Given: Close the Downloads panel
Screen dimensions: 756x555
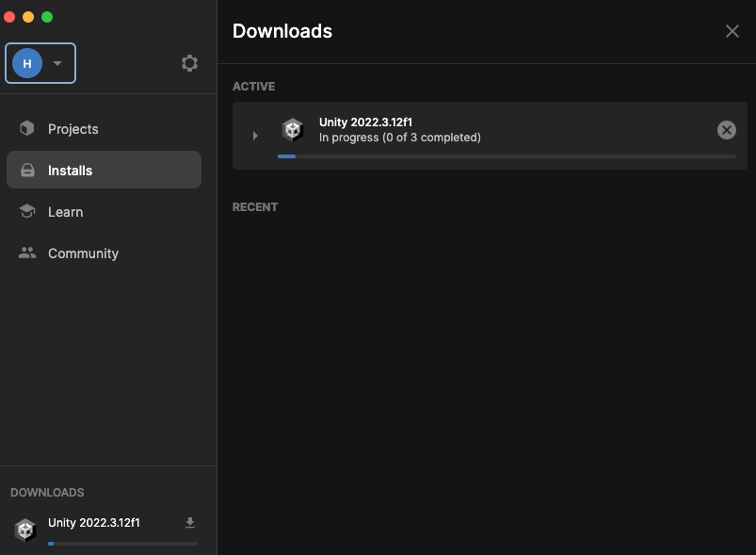Looking at the screenshot, I should coord(732,31).
